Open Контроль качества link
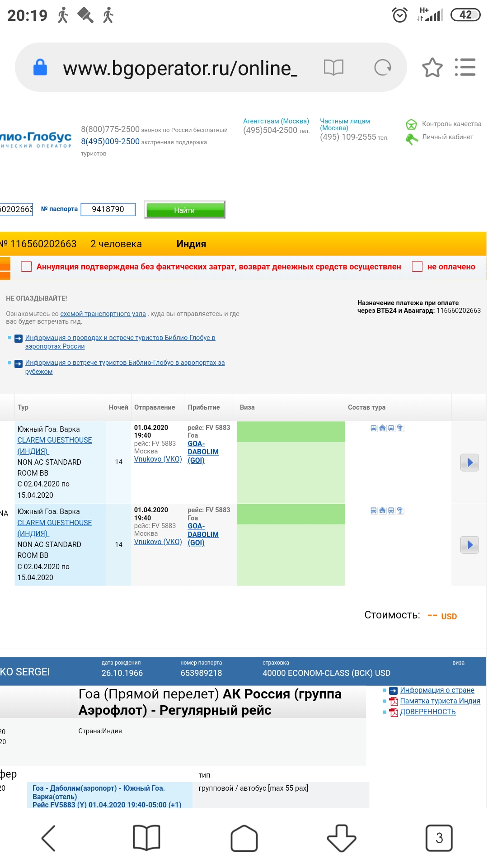The height and width of the screenshot is (868, 488). 451,124
